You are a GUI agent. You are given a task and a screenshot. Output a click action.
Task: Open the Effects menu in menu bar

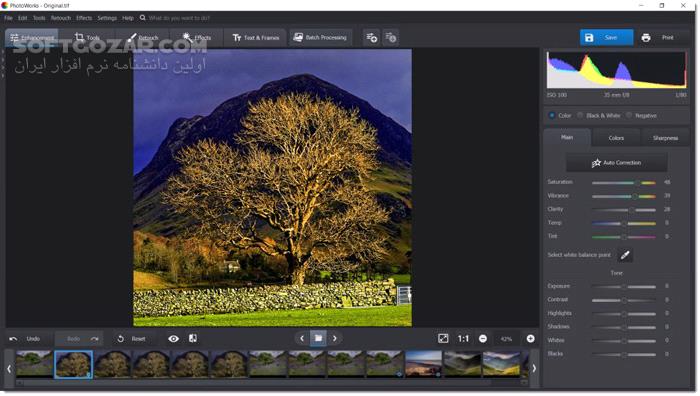pos(84,18)
